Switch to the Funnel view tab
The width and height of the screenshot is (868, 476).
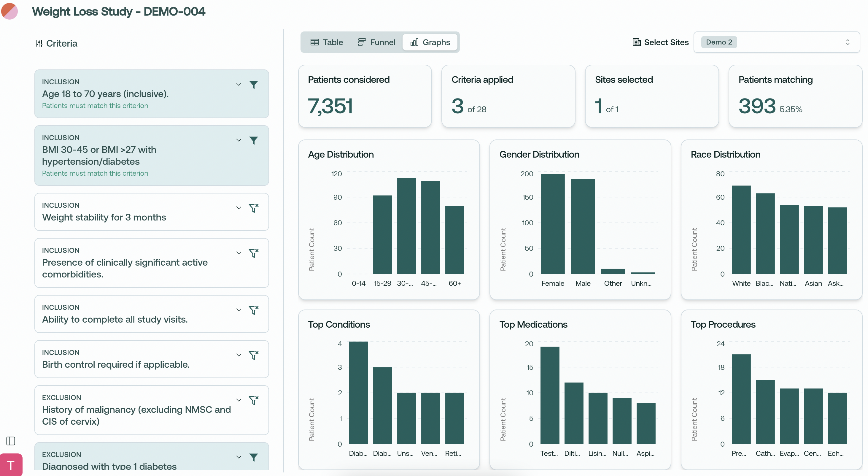pos(376,42)
